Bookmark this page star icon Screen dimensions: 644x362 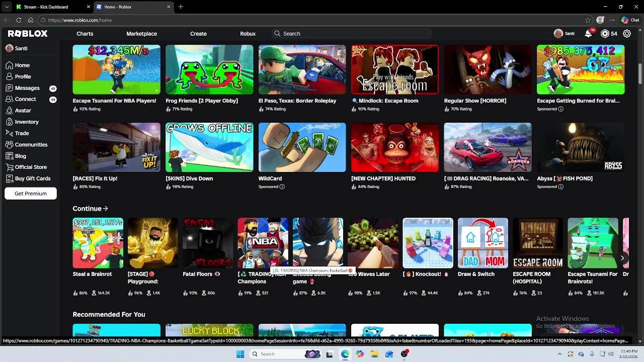588,20
